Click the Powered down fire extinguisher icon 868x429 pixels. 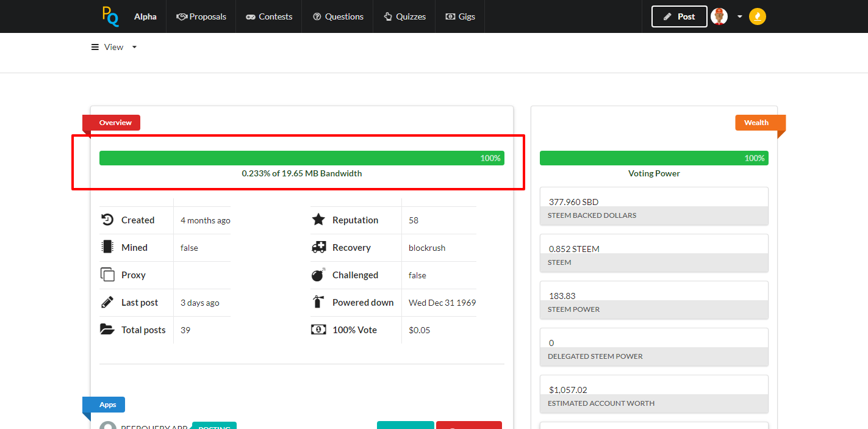point(318,302)
